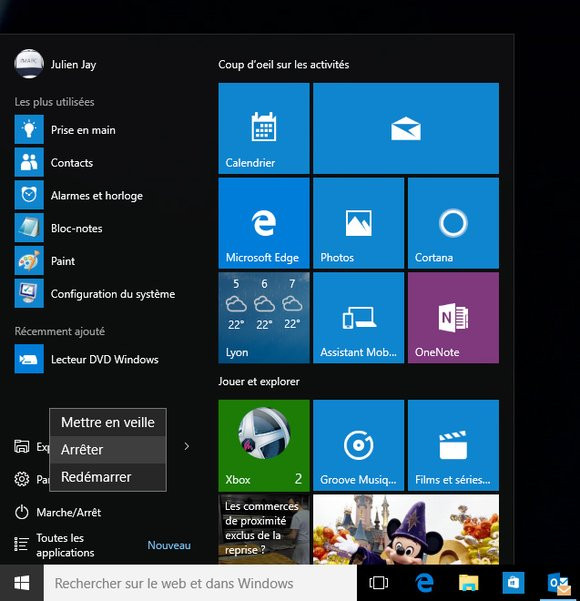The height and width of the screenshot is (601, 580).
Task: Launch Edge from the taskbar
Action: tap(424, 583)
